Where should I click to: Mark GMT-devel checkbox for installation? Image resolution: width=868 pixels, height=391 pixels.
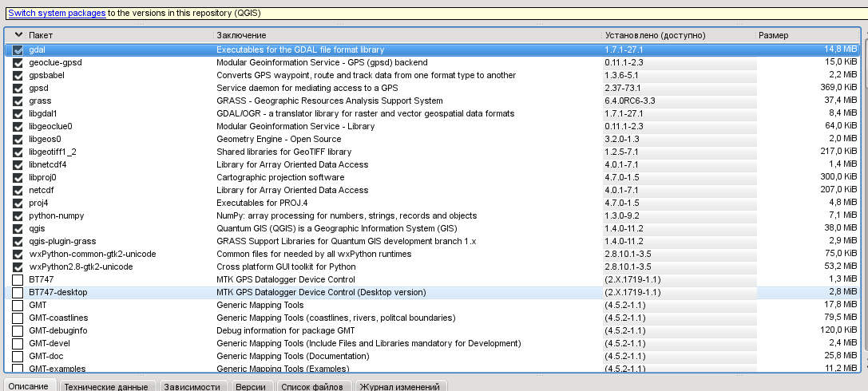click(18, 343)
